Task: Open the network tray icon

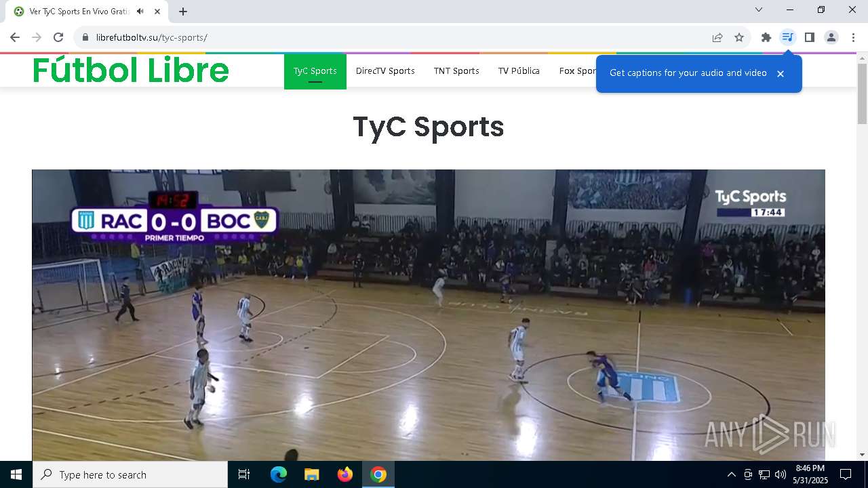Action: 764,474
